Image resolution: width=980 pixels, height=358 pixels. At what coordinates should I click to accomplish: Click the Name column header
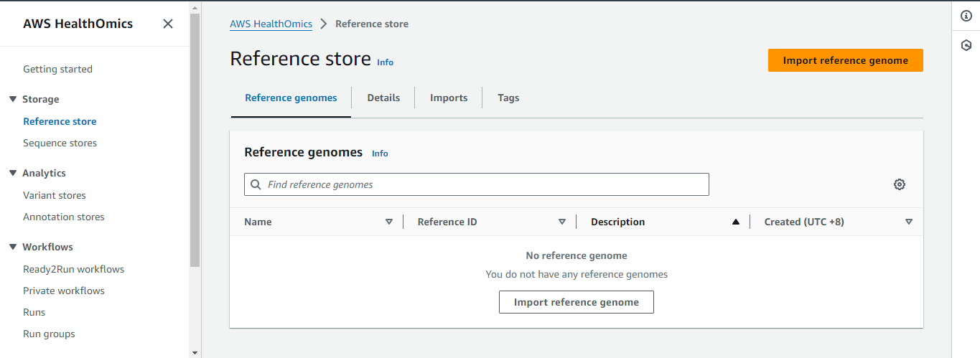[258, 222]
